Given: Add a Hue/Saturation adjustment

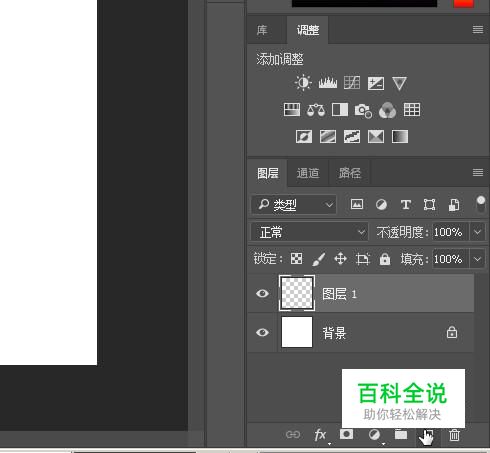Looking at the screenshot, I should 292,110.
